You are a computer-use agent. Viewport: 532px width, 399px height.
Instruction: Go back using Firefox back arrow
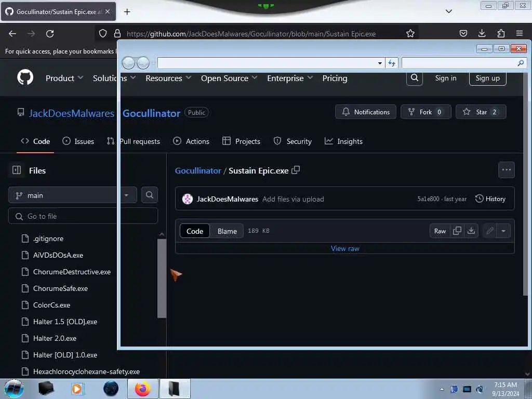(12, 34)
